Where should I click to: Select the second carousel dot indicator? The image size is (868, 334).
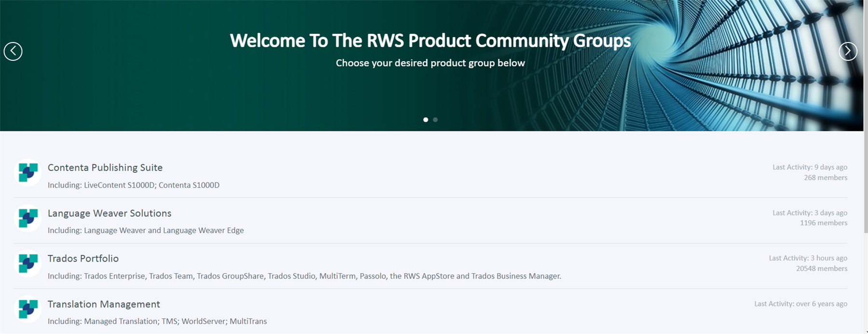435,120
